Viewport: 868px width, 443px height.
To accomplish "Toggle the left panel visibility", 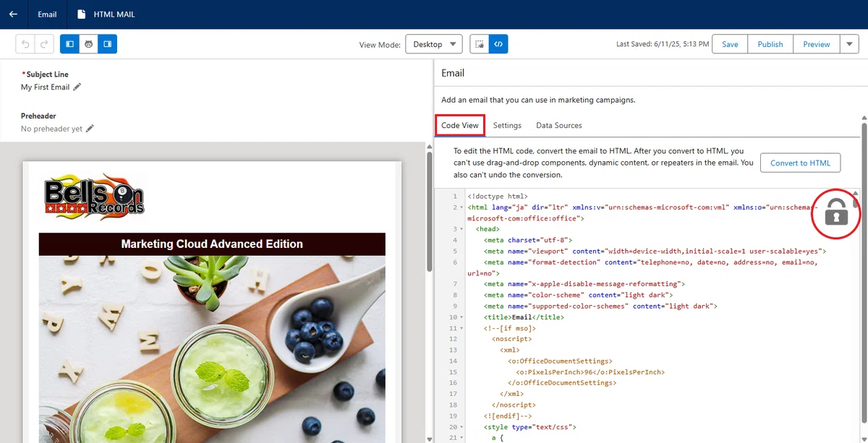I will tap(69, 44).
